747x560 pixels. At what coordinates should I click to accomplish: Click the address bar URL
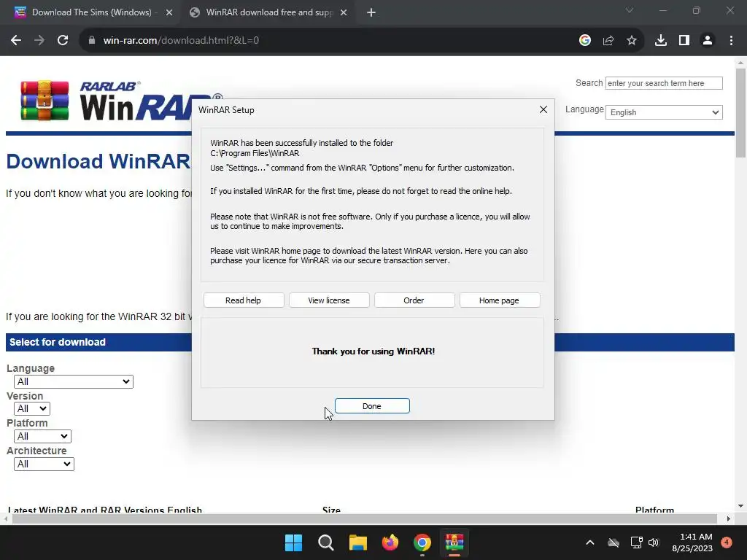click(x=181, y=41)
